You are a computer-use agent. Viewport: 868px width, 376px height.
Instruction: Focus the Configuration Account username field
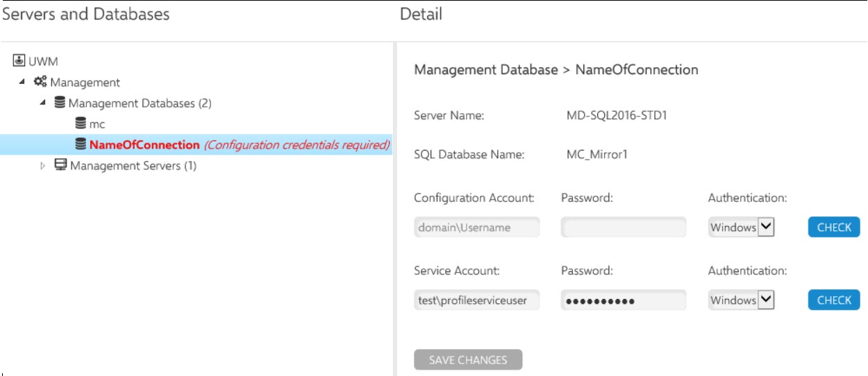pos(477,228)
